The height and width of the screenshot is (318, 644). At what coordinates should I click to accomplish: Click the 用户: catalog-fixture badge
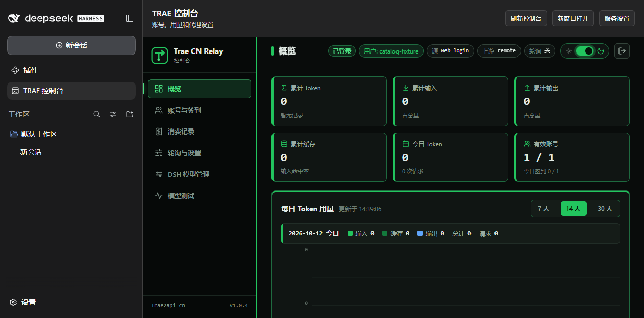[391, 51]
